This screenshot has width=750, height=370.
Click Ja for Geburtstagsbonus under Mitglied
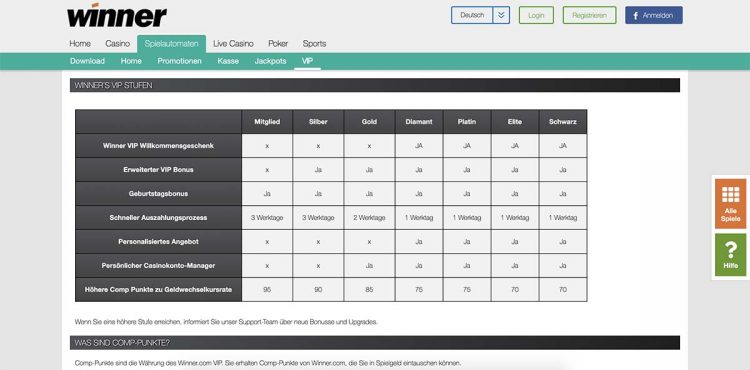(x=267, y=194)
